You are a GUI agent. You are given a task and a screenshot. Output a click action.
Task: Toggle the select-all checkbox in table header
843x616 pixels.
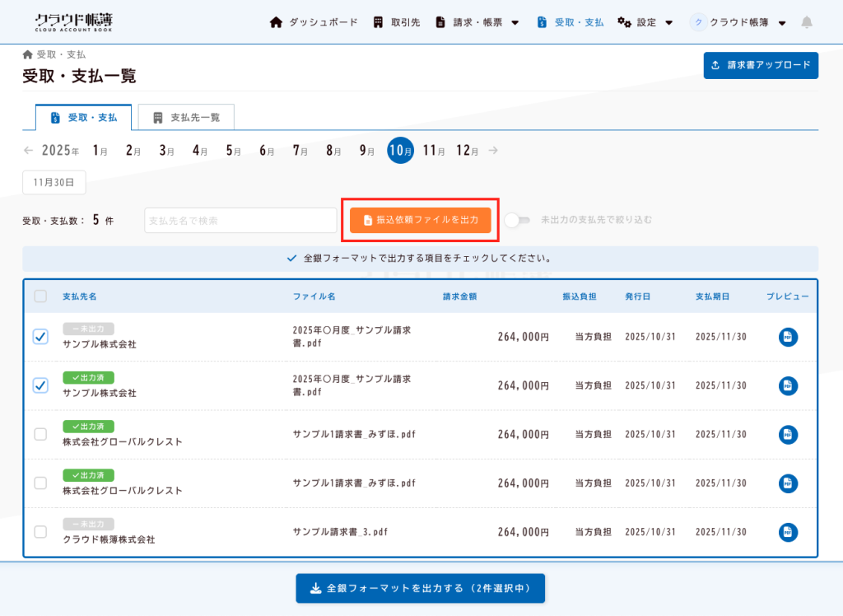tap(40, 296)
